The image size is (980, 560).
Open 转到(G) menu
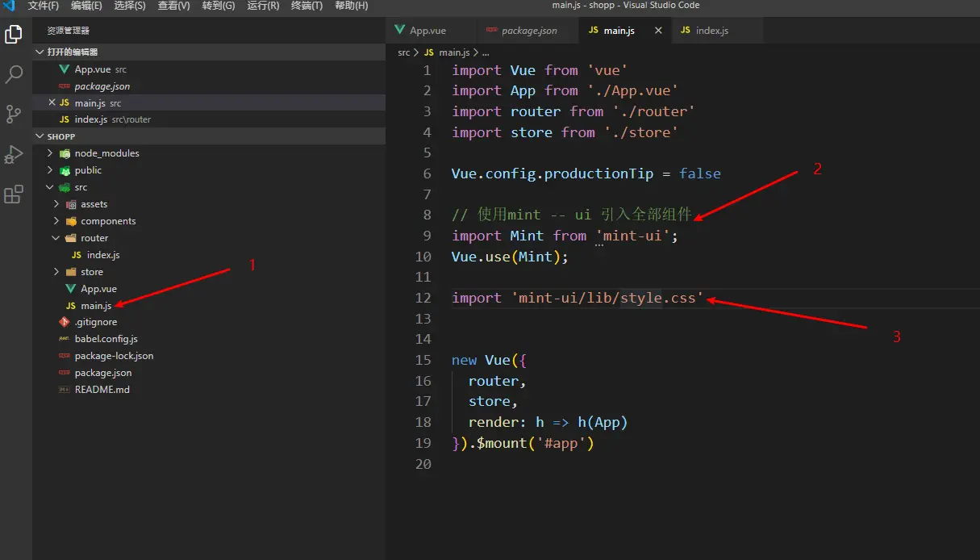[219, 6]
